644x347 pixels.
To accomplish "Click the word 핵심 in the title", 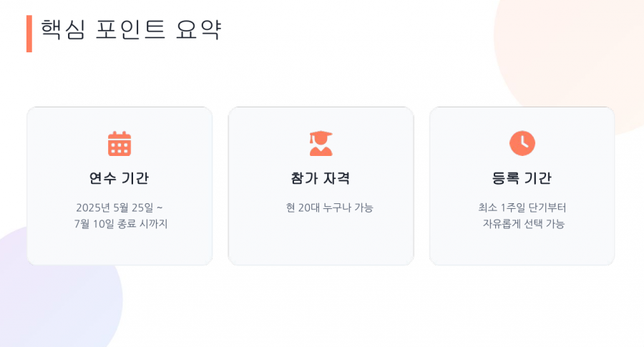I will (x=63, y=29).
